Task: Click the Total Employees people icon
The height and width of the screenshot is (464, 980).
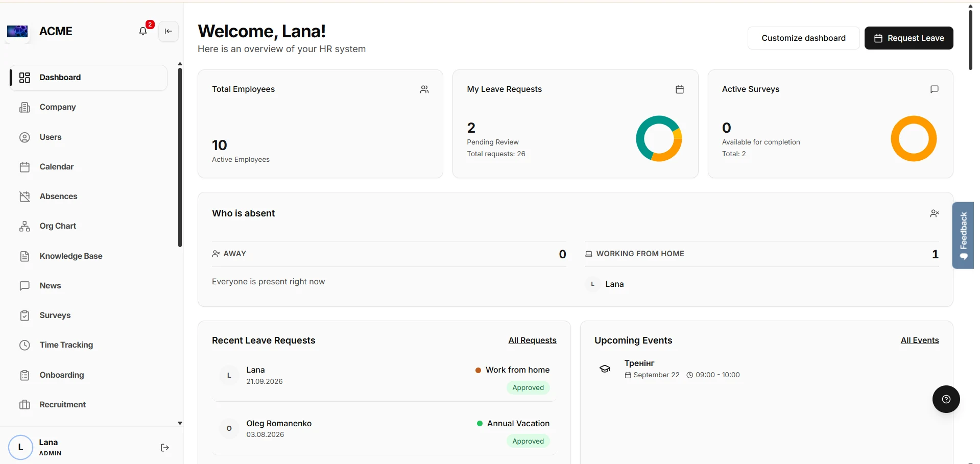Action: 424,89
